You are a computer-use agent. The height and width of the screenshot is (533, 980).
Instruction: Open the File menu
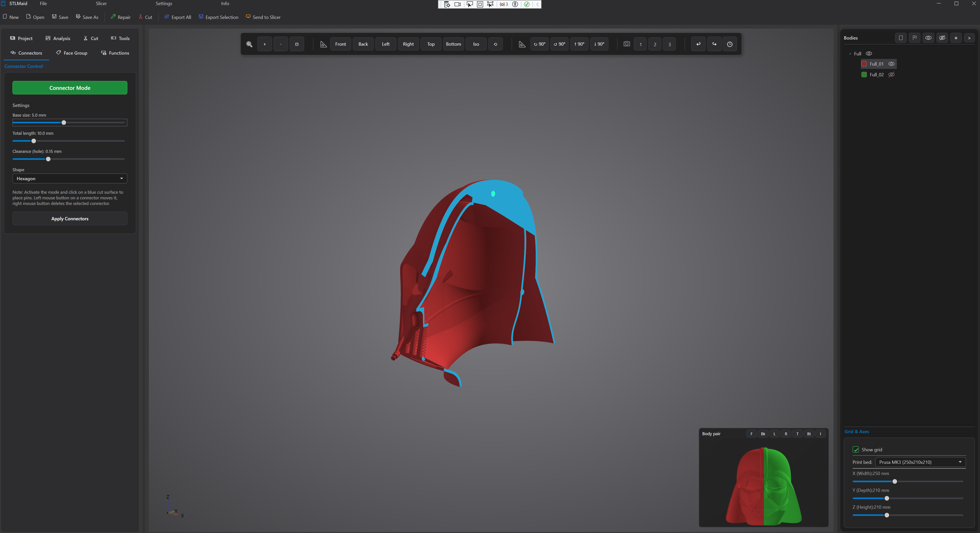[x=43, y=3]
